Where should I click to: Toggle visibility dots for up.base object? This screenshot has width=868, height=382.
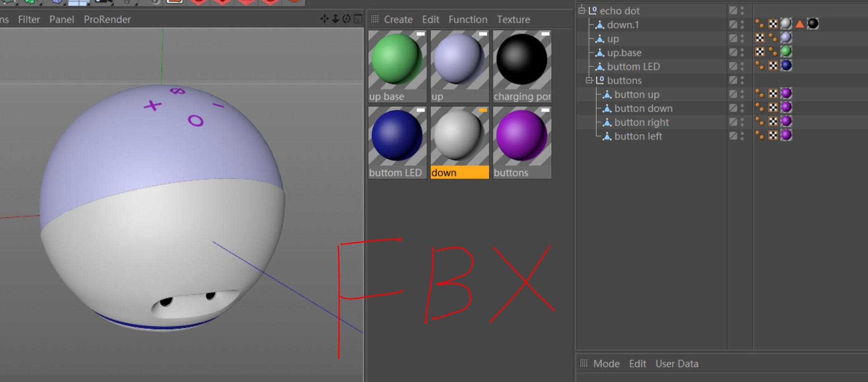[x=742, y=52]
